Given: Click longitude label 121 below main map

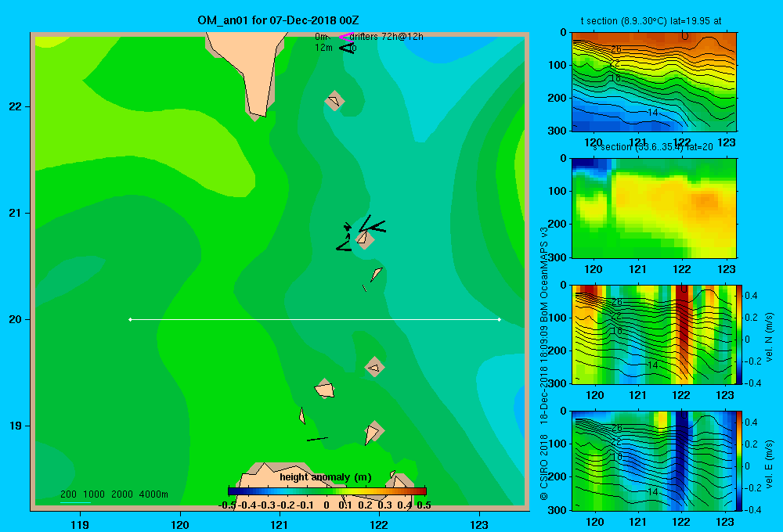Looking at the screenshot, I should point(280,524).
